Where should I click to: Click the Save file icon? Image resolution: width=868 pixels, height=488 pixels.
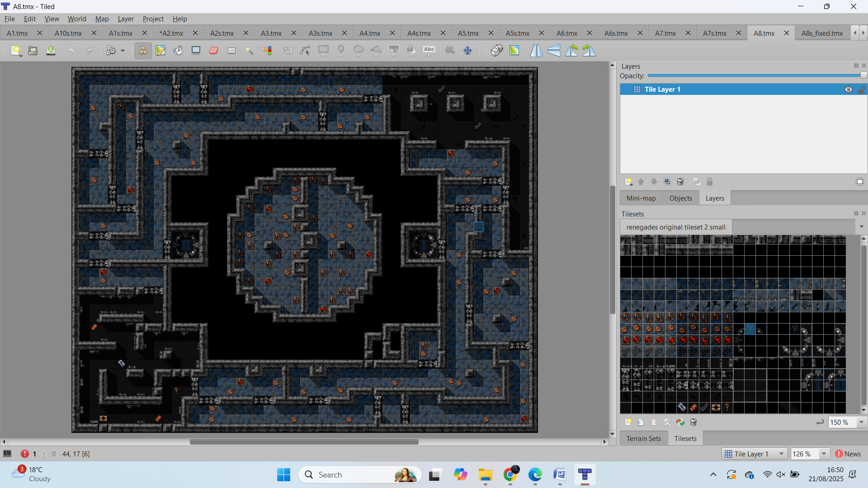(51, 51)
